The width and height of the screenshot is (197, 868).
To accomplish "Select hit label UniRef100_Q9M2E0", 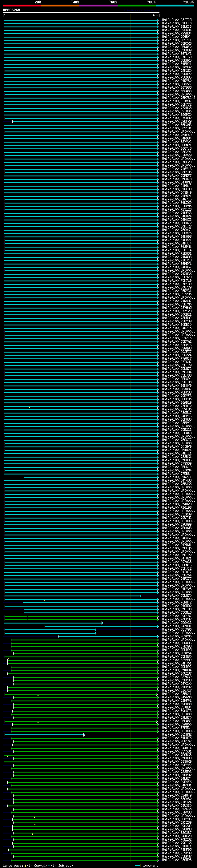I will tap(177, 71).
